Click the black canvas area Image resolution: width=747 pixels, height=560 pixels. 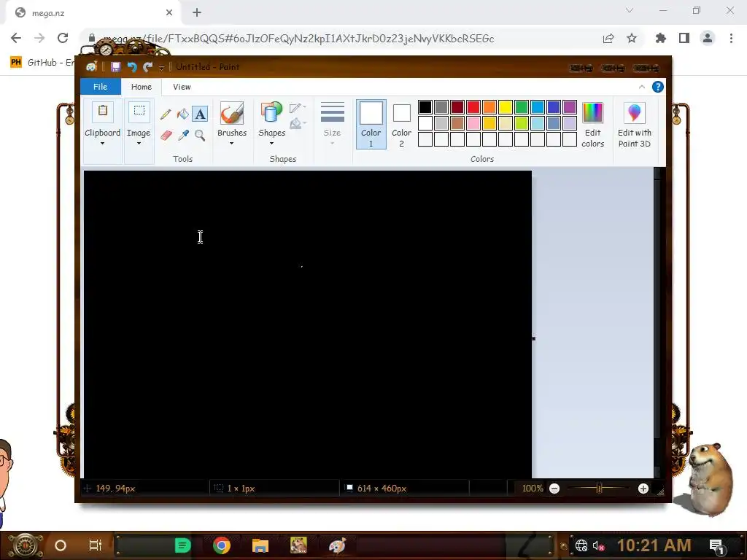(308, 324)
